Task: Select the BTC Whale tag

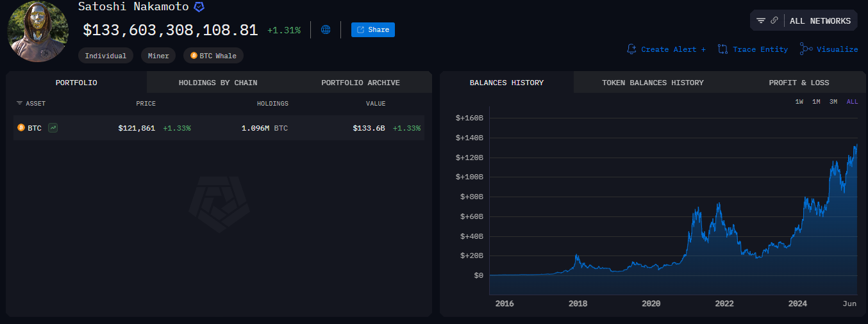Action: coord(213,56)
